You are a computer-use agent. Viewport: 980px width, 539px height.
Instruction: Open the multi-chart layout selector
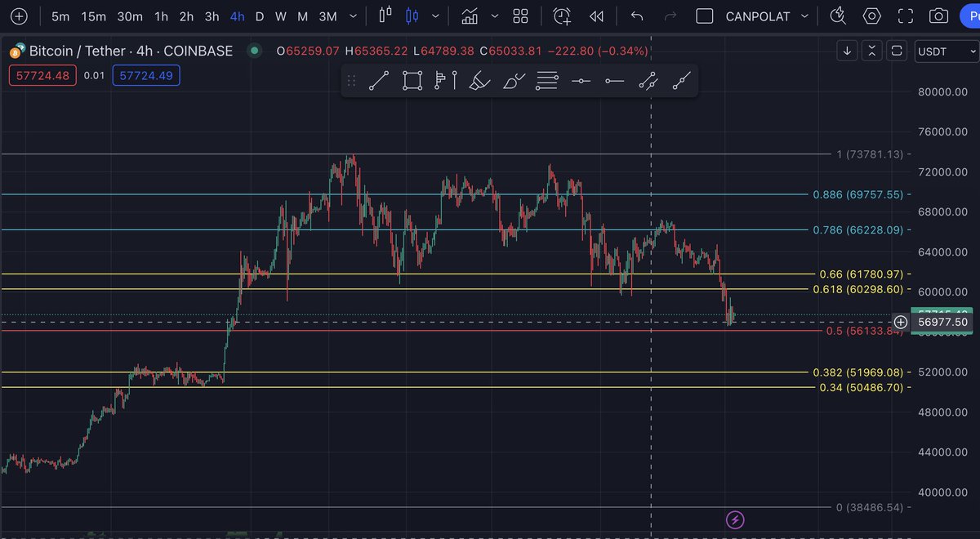(x=520, y=16)
